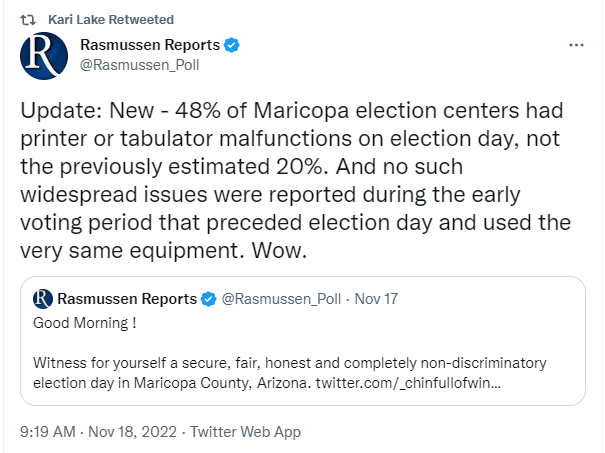Click the blue verified badge beside Rasmussen Reports
The width and height of the screenshot is (605, 453).
[x=231, y=46]
